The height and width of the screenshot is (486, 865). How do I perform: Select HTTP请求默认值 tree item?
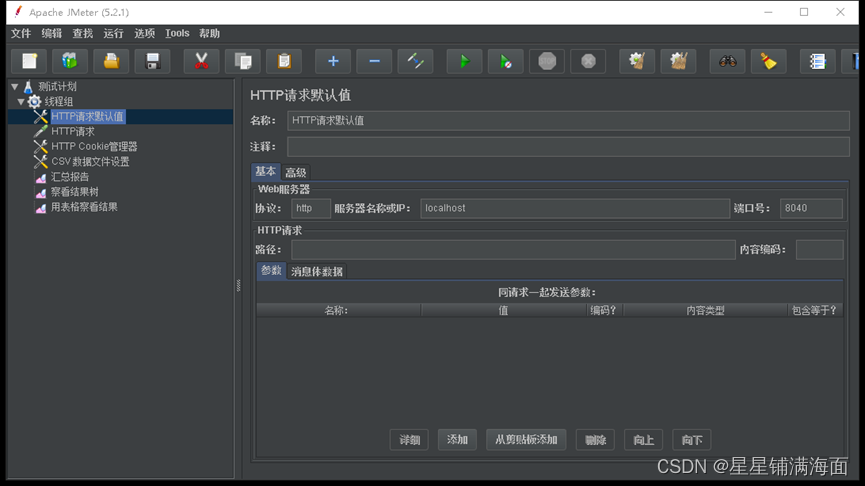[87, 116]
